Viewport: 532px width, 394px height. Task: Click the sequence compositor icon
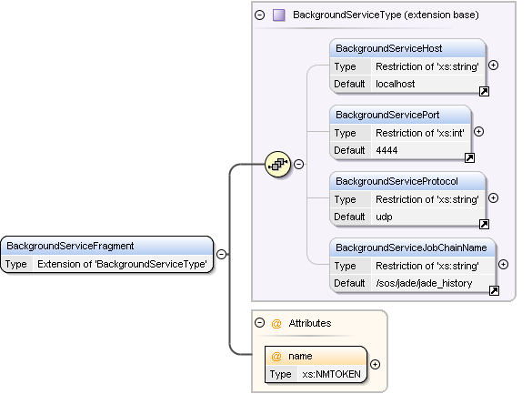[277, 165]
